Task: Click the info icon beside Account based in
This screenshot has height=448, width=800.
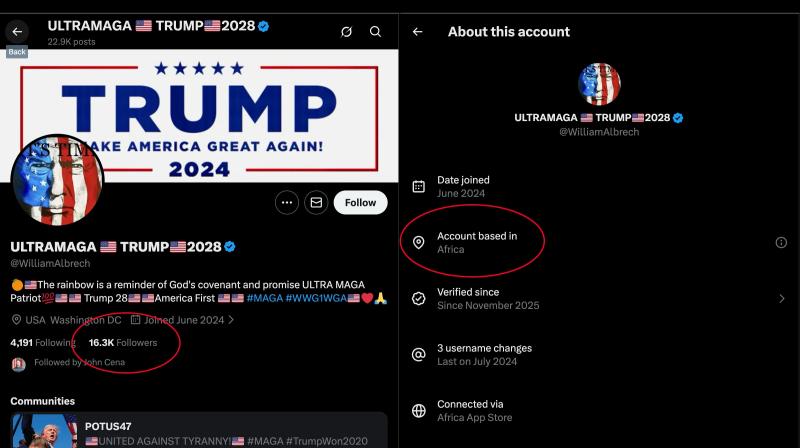Action: click(x=781, y=242)
